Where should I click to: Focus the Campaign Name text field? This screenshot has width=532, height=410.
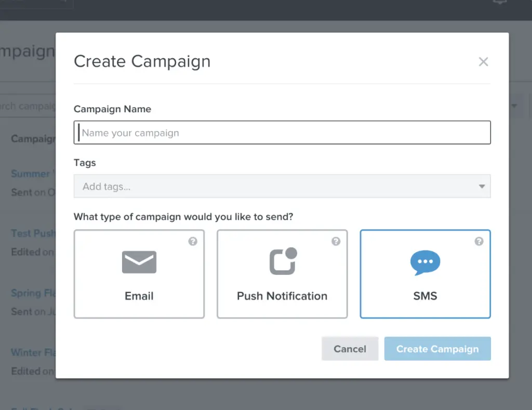tap(282, 133)
